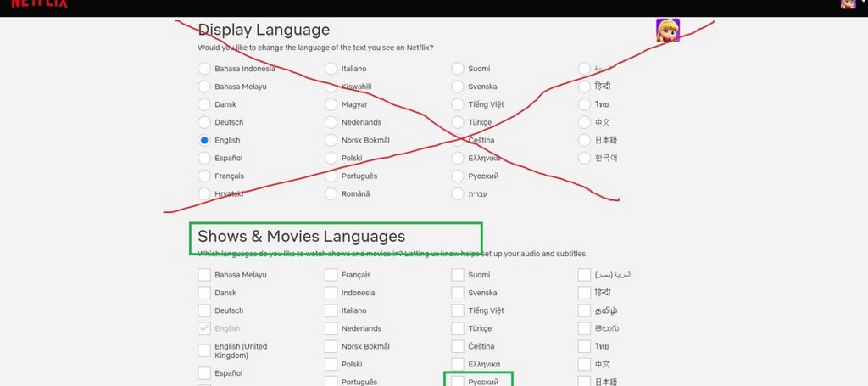Select Bahasa Melayu display language radio
The height and width of the screenshot is (386, 868).
[x=204, y=87]
